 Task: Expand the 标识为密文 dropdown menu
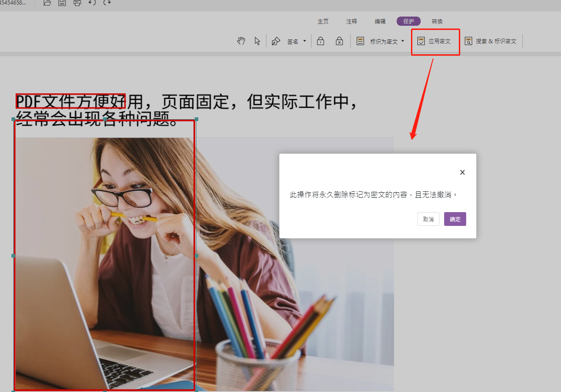(401, 41)
